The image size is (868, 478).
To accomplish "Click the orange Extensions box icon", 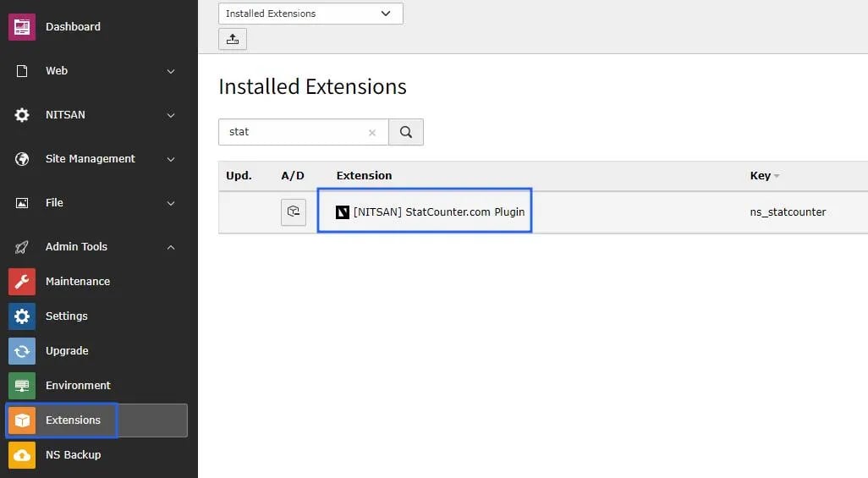I will (22, 420).
